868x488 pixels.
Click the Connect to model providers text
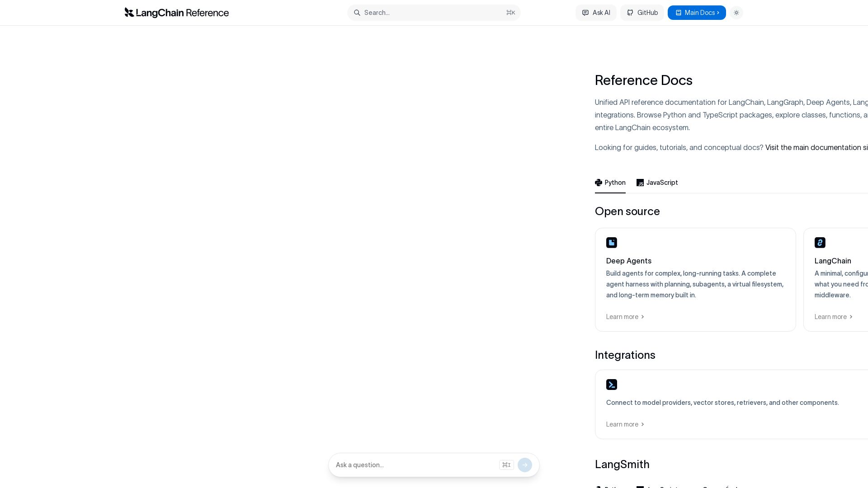pyautogui.click(x=722, y=403)
